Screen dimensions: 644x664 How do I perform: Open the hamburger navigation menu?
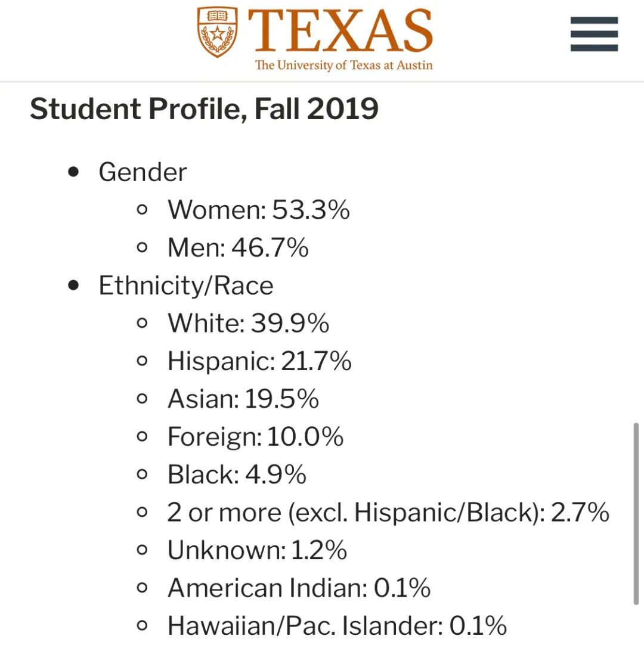click(x=594, y=34)
